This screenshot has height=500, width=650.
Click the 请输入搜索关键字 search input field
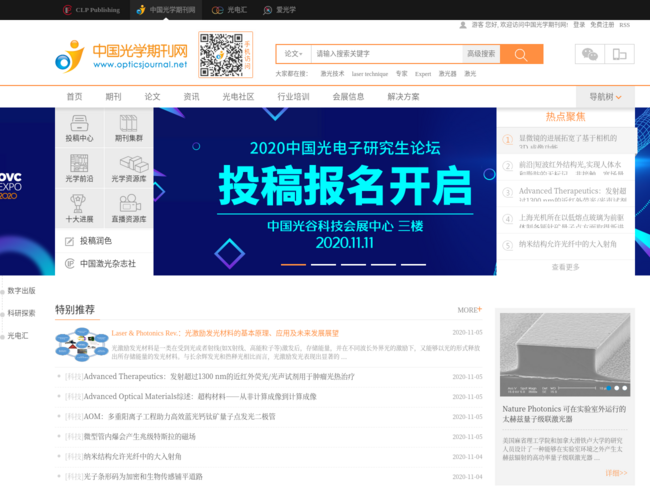point(387,54)
